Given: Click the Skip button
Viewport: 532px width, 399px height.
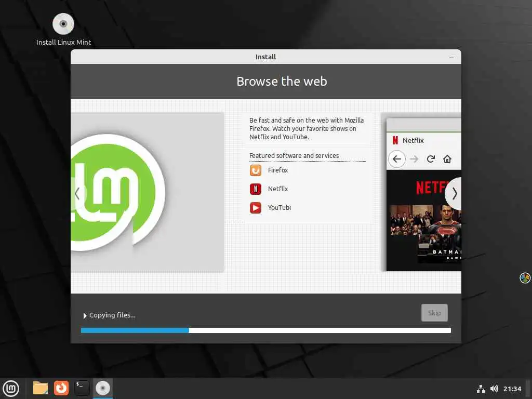Looking at the screenshot, I should [434, 313].
